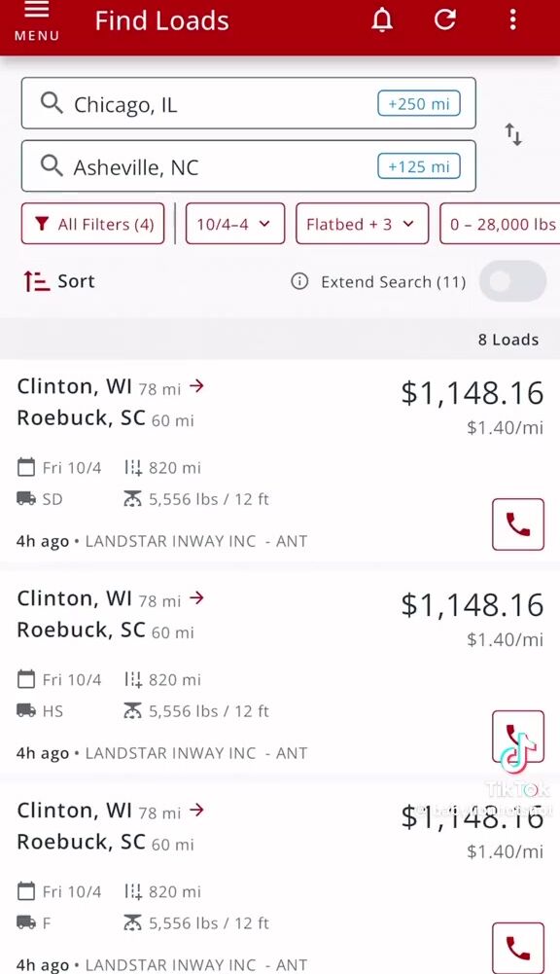Open the Flatbed + 3 equipment dropdown
The width and height of the screenshot is (560, 974).
362,224
